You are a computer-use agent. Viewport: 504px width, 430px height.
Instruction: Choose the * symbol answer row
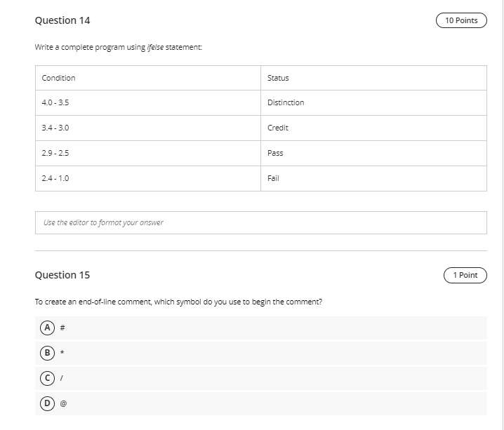coord(261,353)
